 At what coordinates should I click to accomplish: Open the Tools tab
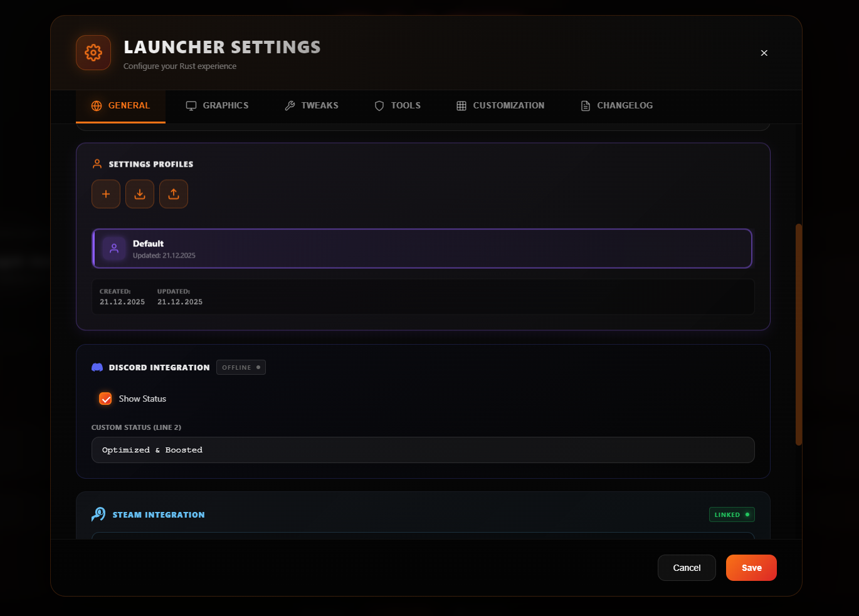398,106
